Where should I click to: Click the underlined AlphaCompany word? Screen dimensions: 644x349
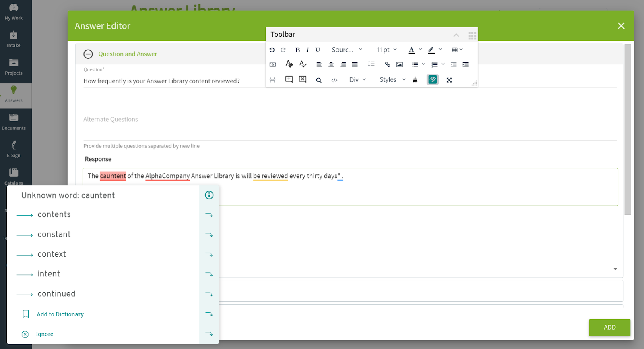[167, 176]
